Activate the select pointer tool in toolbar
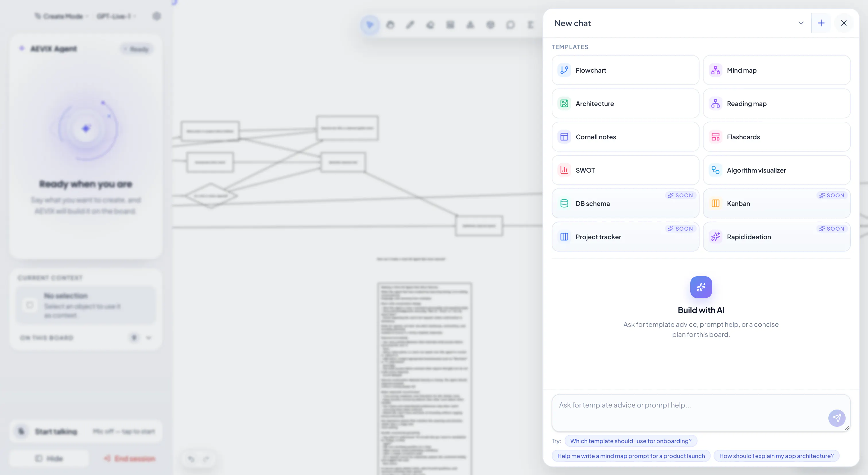Viewport: 868px width, 475px height. pos(370,25)
